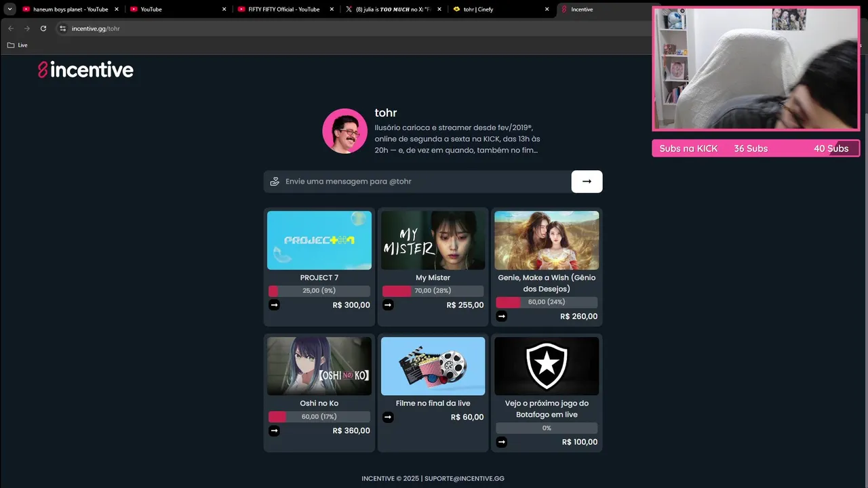Image resolution: width=868 pixels, height=488 pixels.
Task: Reload the page
Action: 43,28
